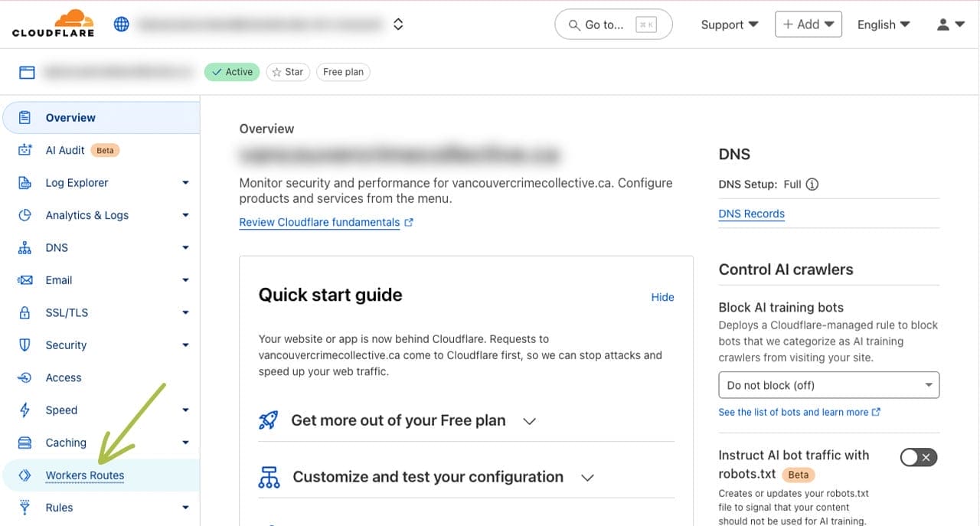Click the Caching drive icon

(x=25, y=443)
